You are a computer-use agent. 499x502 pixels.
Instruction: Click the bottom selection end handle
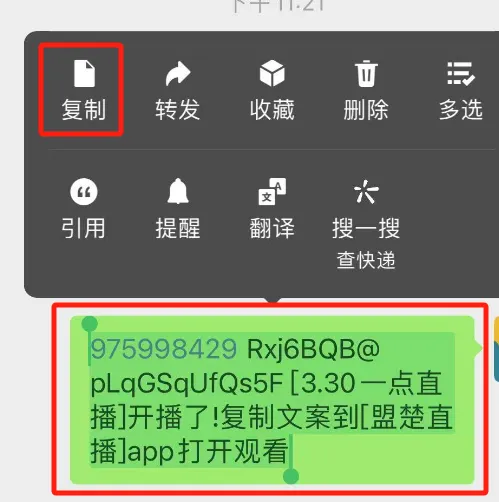pyautogui.click(x=291, y=476)
